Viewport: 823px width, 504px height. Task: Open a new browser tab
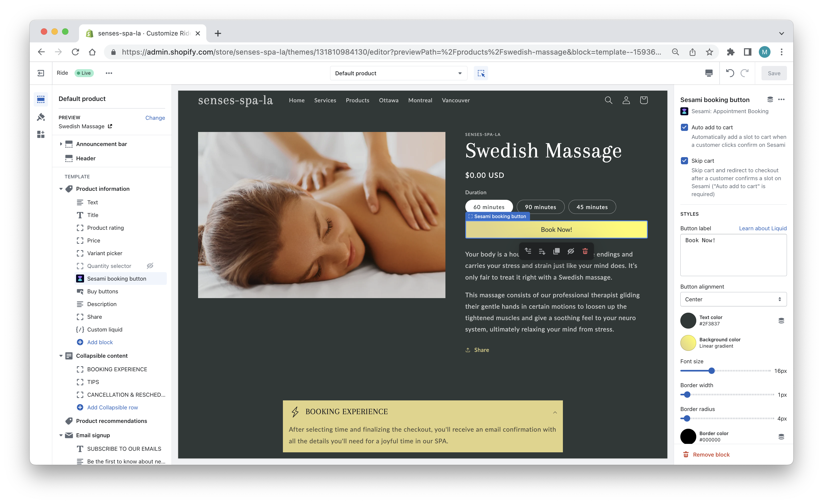tap(218, 33)
